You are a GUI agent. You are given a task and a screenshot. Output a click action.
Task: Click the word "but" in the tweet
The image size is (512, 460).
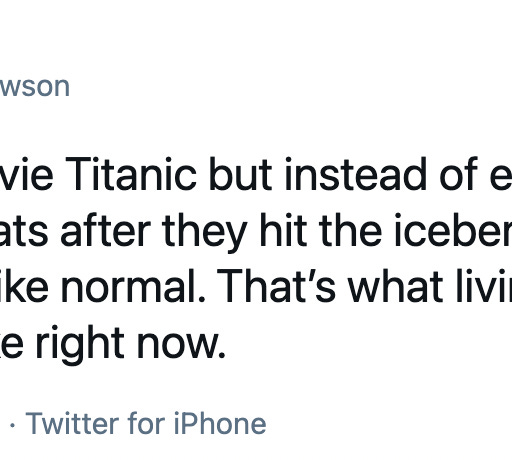pos(241,174)
